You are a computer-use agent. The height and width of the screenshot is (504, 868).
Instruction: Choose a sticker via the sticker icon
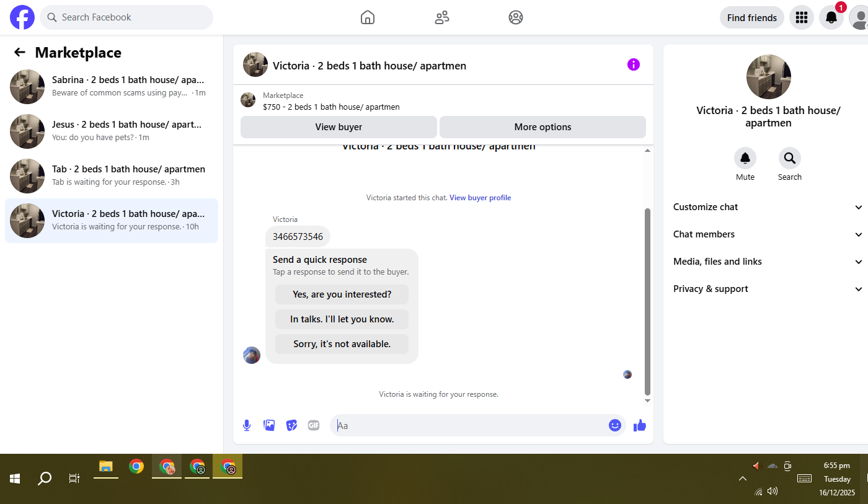(x=291, y=425)
